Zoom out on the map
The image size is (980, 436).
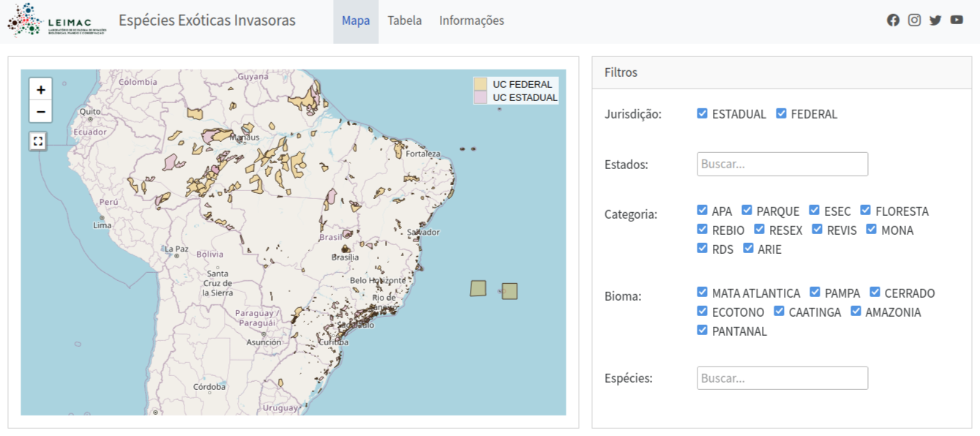point(41,112)
